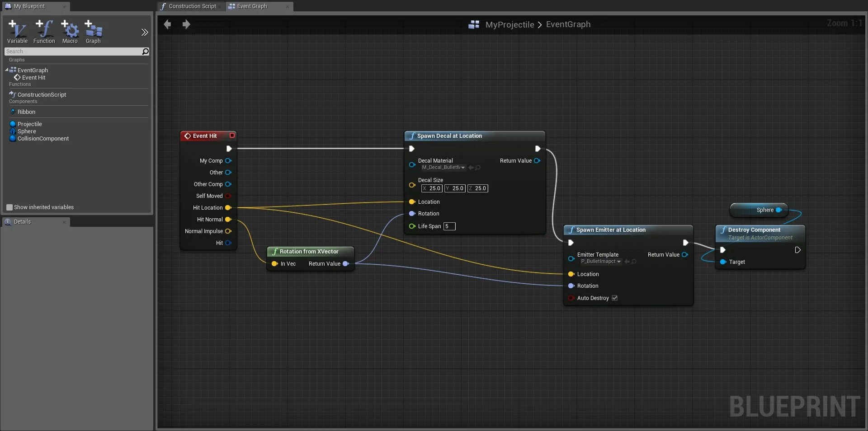The height and width of the screenshot is (431, 868).
Task: Click Destroy Component execution output pin
Action: (x=798, y=250)
